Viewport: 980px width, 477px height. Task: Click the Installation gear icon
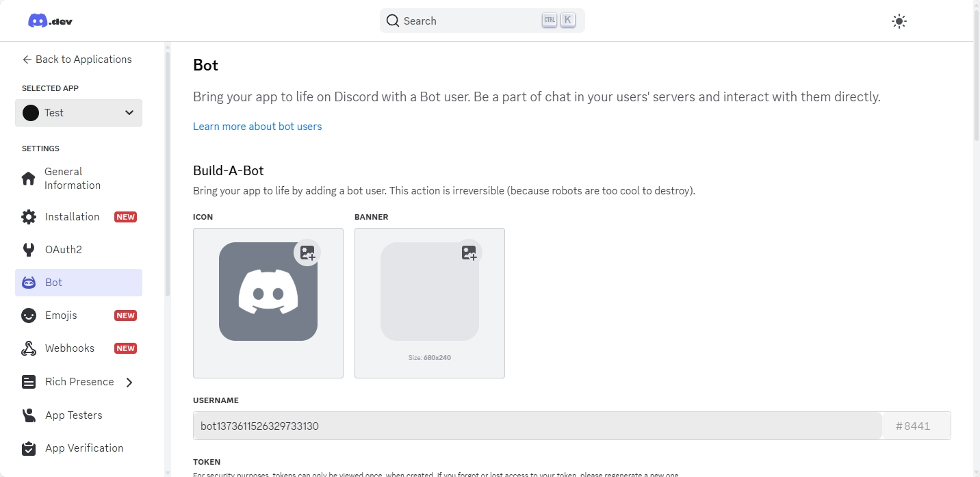(29, 217)
